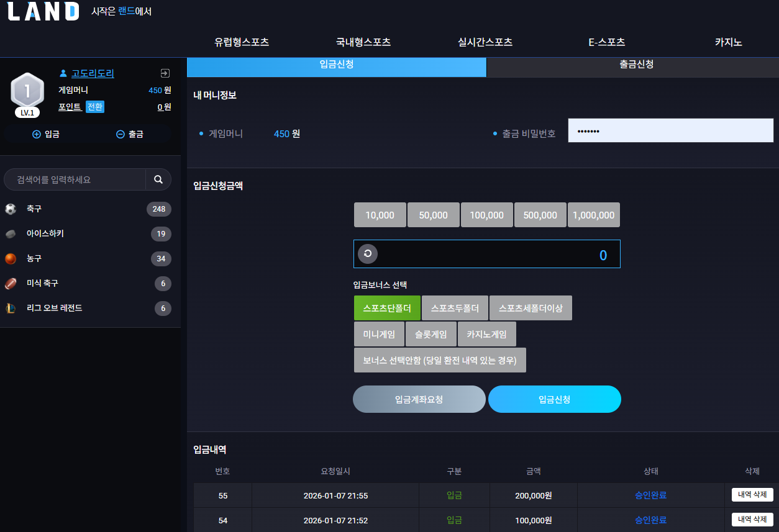Click the LV.1 level badge
779x532 pixels.
coord(27,113)
